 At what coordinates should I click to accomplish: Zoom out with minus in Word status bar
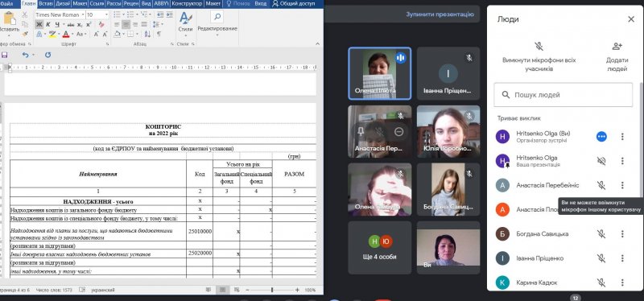[x=247, y=290]
